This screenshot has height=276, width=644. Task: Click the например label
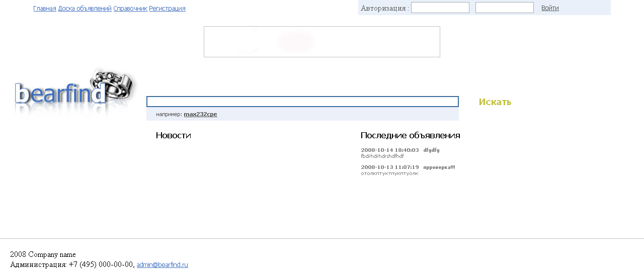point(169,115)
